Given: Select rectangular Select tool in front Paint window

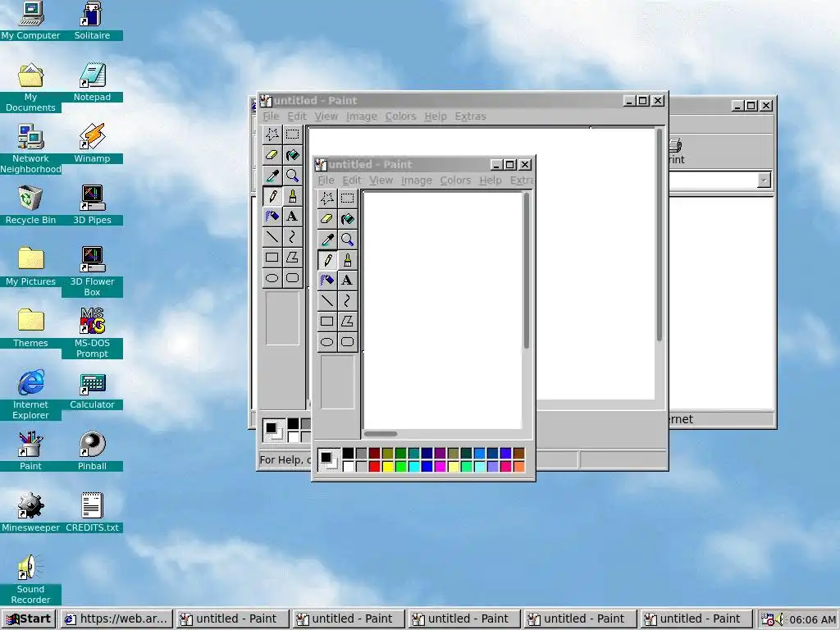Looking at the screenshot, I should pos(347,199).
